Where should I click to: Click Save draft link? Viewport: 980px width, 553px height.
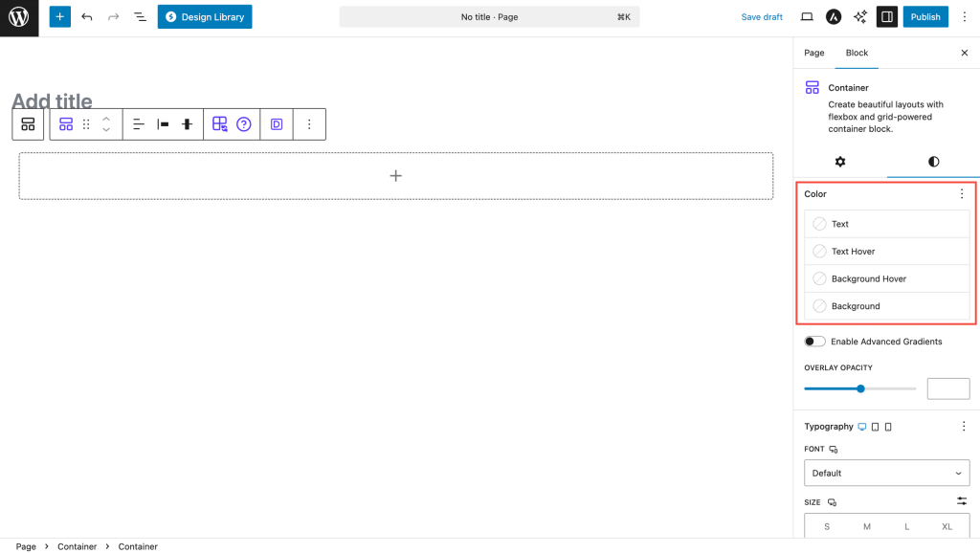(x=762, y=17)
